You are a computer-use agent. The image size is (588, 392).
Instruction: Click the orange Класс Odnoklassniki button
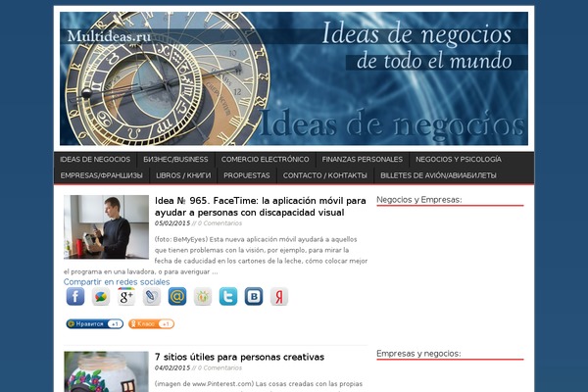click(x=152, y=323)
